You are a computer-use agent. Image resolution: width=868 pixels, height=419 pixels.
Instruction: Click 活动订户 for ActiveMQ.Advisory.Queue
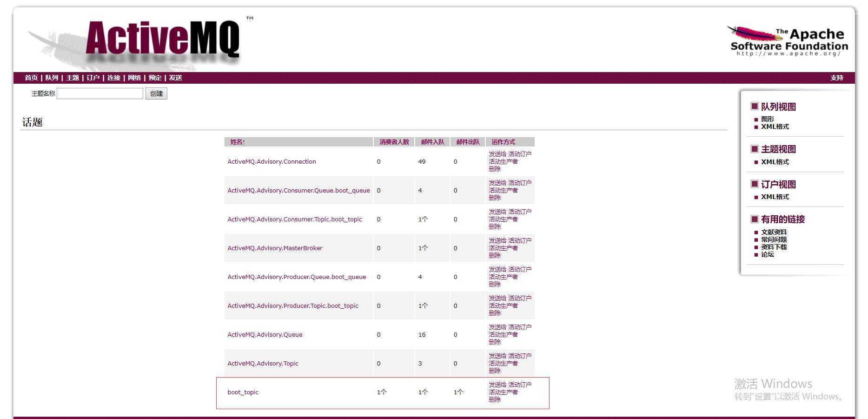coord(520,327)
